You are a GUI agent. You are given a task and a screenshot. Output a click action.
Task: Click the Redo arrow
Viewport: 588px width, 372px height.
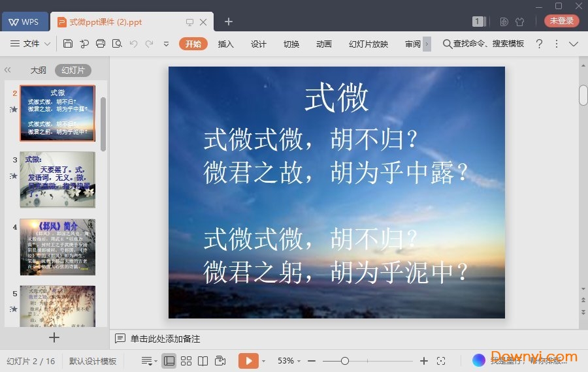tap(149, 44)
